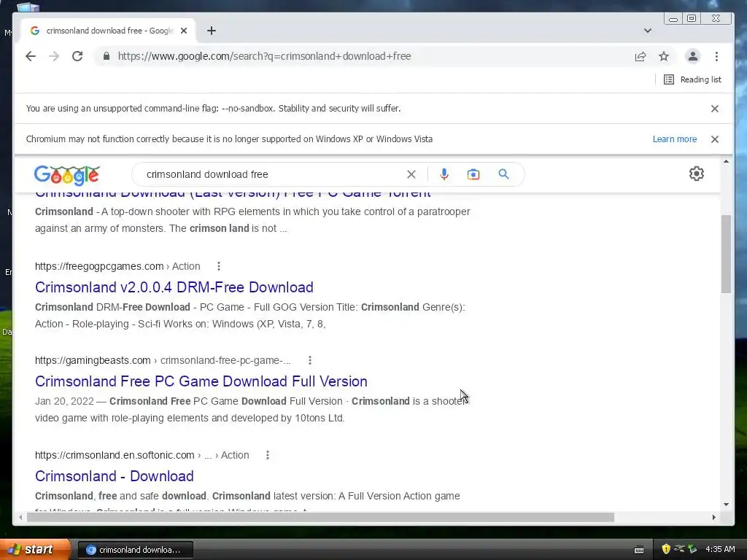Click the scroll down arrow of page
The height and width of the screenshot is (560, 747).
(x=726, y=505)
